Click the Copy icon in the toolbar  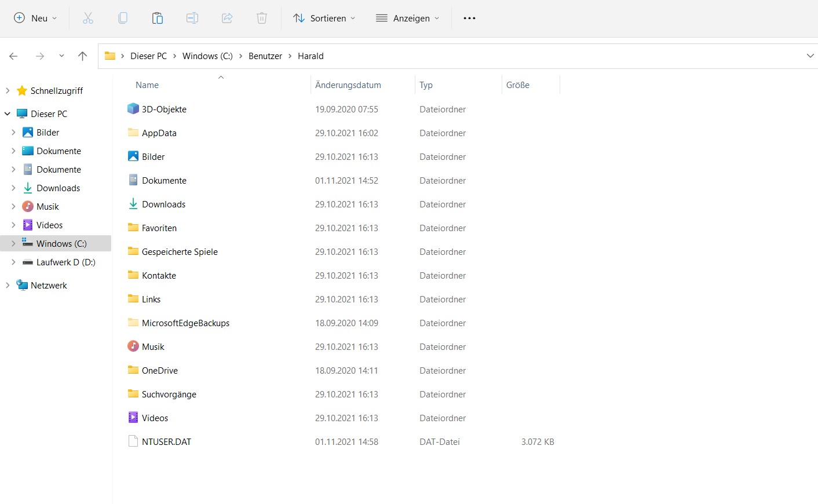coord(123,18)
